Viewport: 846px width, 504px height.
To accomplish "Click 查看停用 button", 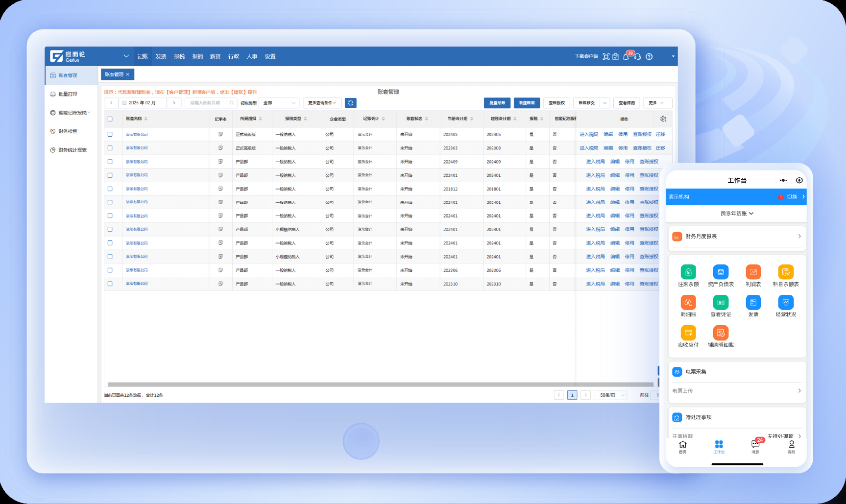I will (627, 103).
